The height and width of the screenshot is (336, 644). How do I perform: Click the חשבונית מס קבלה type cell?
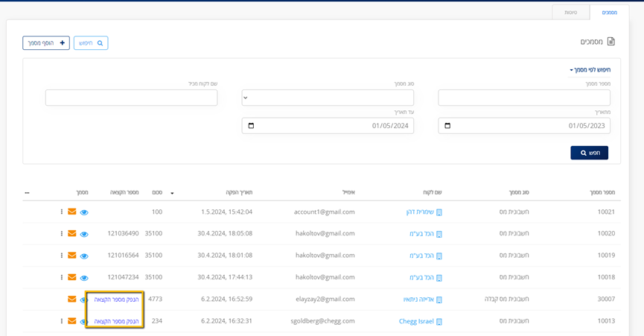coord(507,299)
